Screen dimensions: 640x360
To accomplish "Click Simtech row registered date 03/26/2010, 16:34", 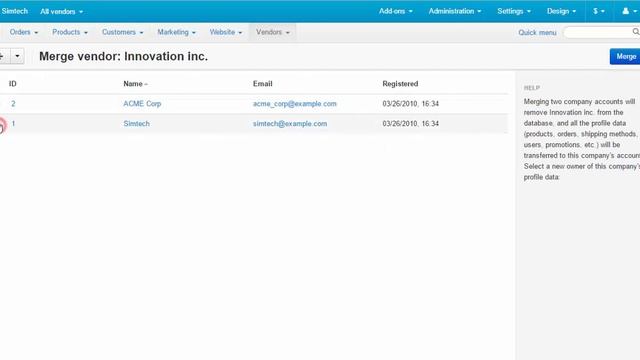I will tap(410, 123).
